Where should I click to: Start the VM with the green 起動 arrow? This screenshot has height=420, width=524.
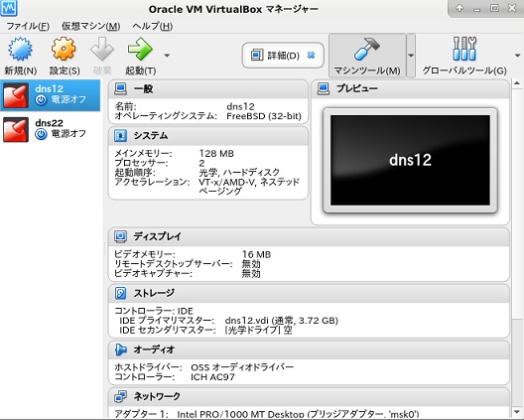coord(140,50)
